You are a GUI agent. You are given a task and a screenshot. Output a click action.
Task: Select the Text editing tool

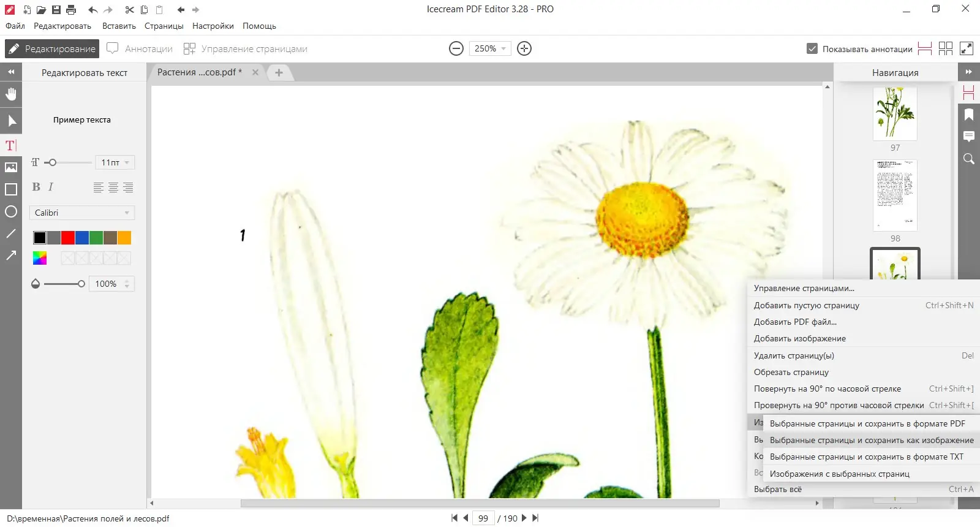[x=10, y=145]
